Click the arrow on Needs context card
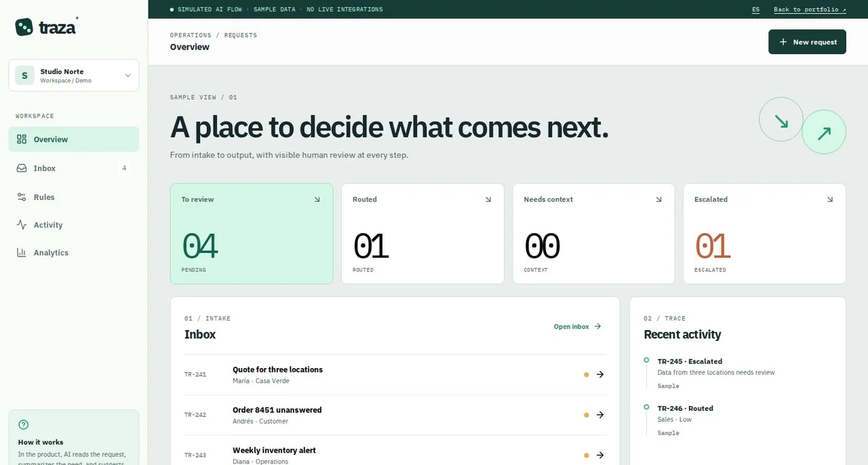The width and height of the screenshot is (868, 465). [659, 199]
